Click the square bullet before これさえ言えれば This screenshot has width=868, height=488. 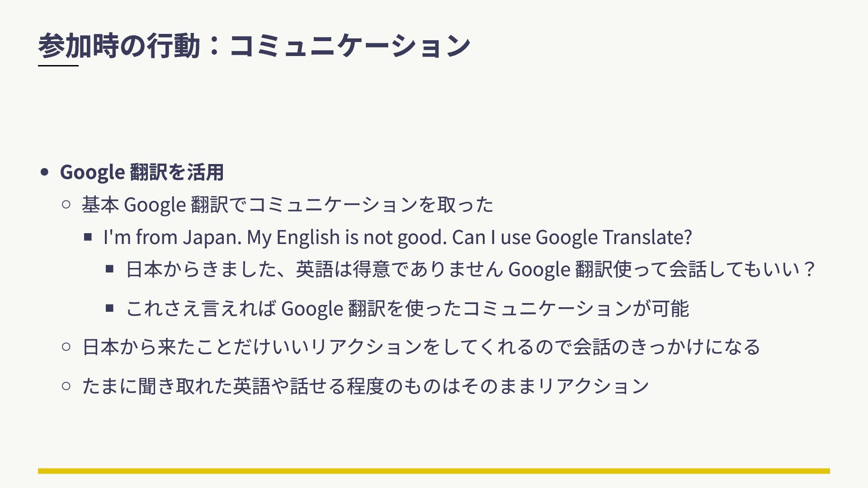pyautogui.click(x=110, y=308)
